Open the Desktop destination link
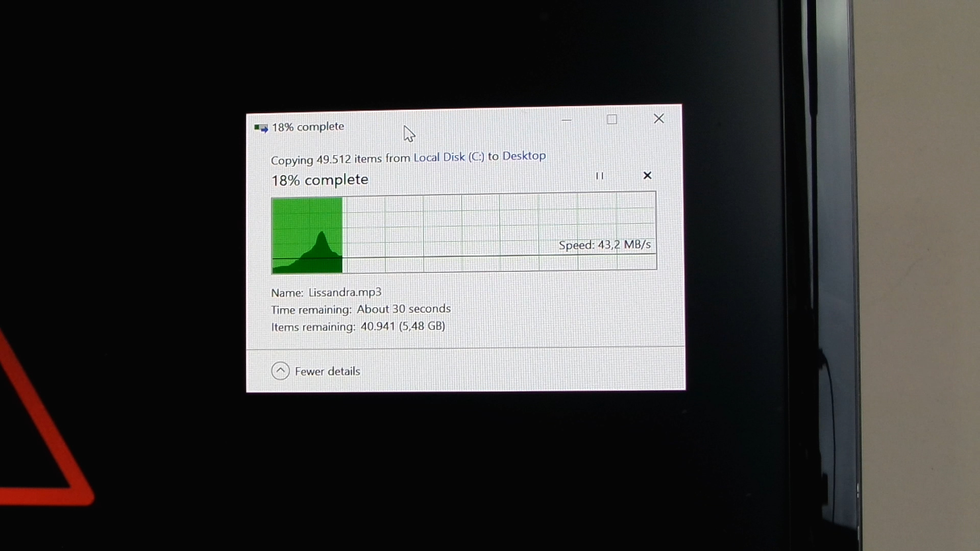The height and width of the screenshot is (551, 980). [524, 156]
